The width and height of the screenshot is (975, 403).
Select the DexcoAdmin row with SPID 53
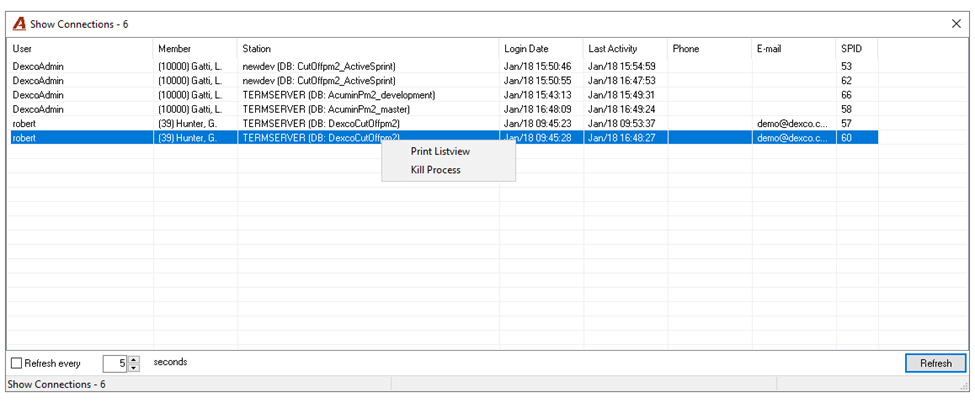click(x=443, y=66)
